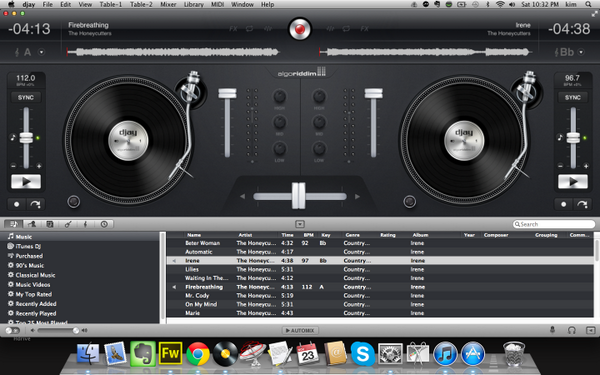
Task: Click SYNC on the left deck
Action: point(26,98)
